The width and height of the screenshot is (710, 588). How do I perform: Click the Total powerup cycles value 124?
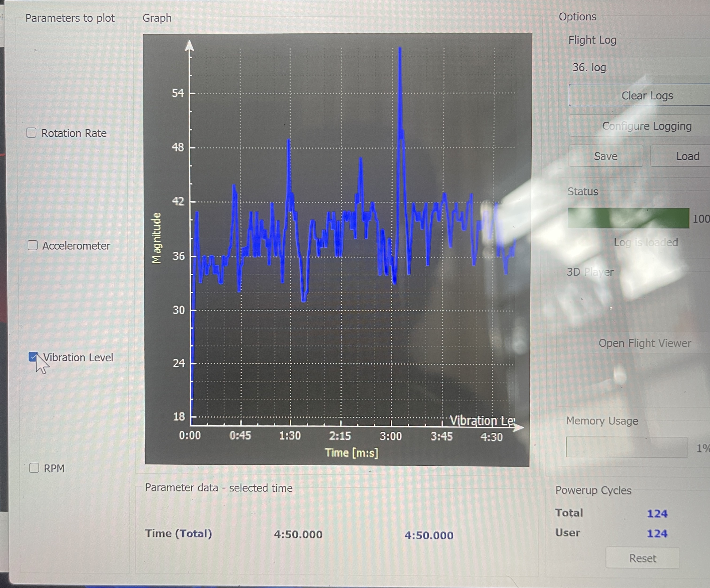coord(657,514)
